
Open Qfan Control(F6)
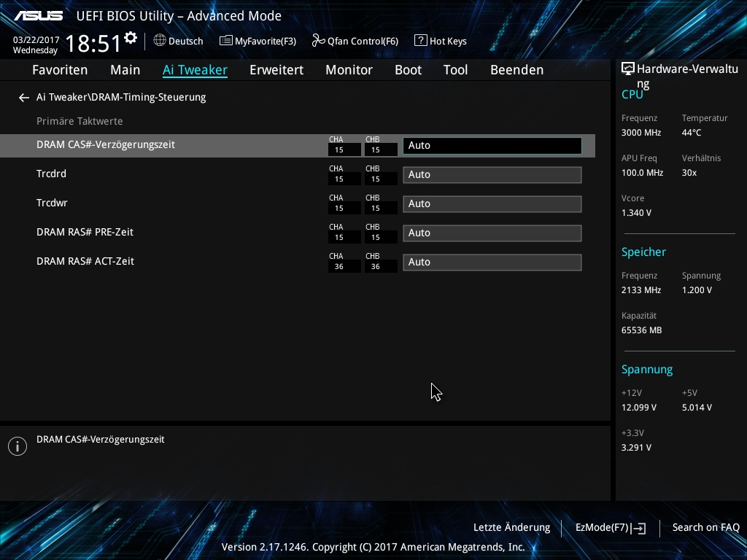click(x=363, y=42)
